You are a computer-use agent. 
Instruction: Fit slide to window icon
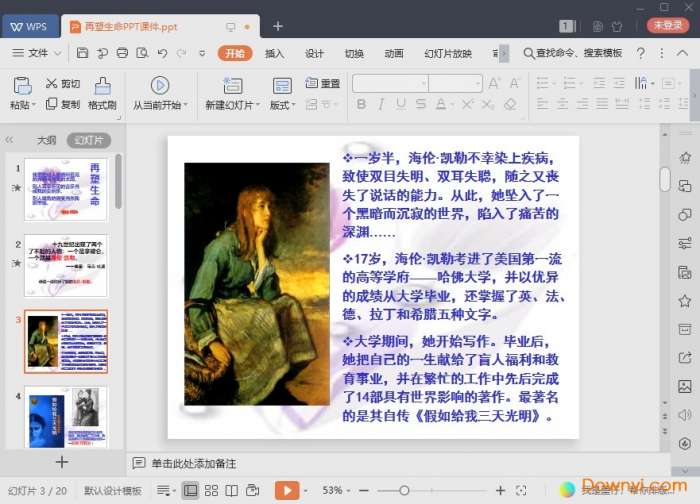pyautogui.click(x=521, y=490)
